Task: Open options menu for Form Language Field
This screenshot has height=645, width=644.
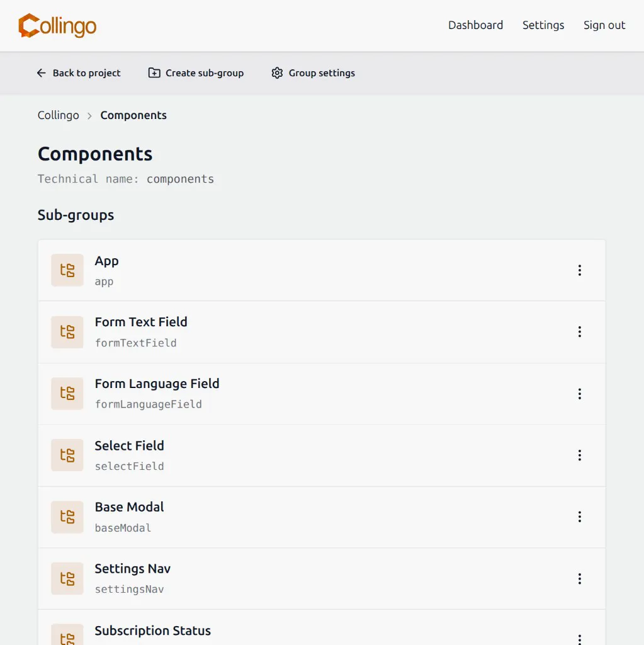Action: click(x=579, y=394)
